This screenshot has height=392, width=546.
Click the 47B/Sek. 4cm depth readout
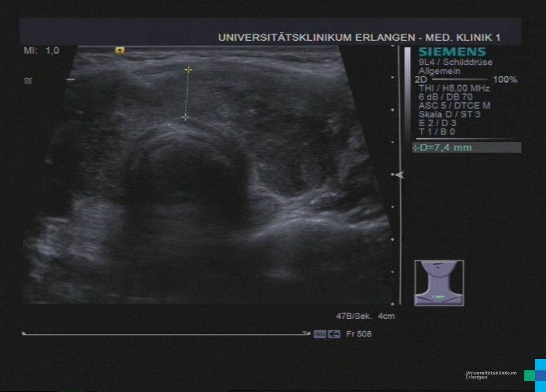point(365,316)
